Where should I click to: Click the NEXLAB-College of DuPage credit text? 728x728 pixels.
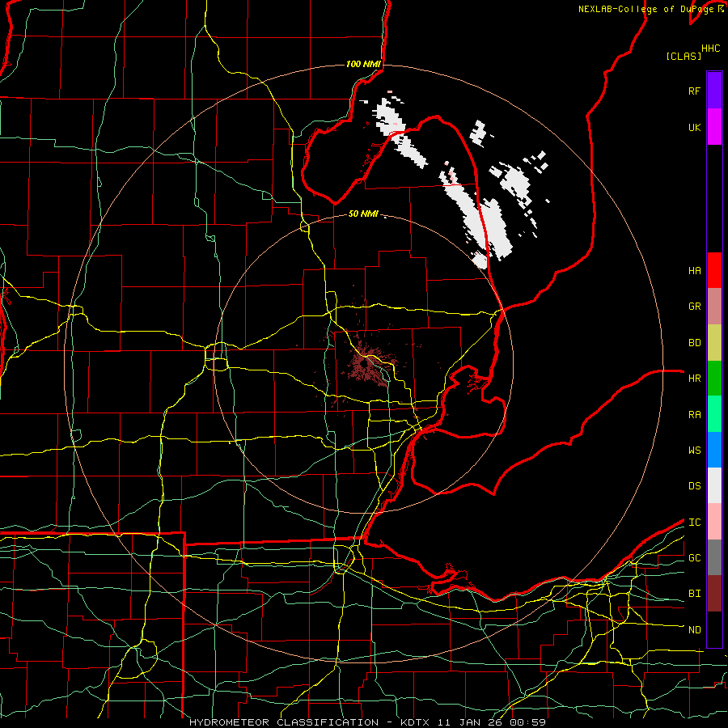645,9
